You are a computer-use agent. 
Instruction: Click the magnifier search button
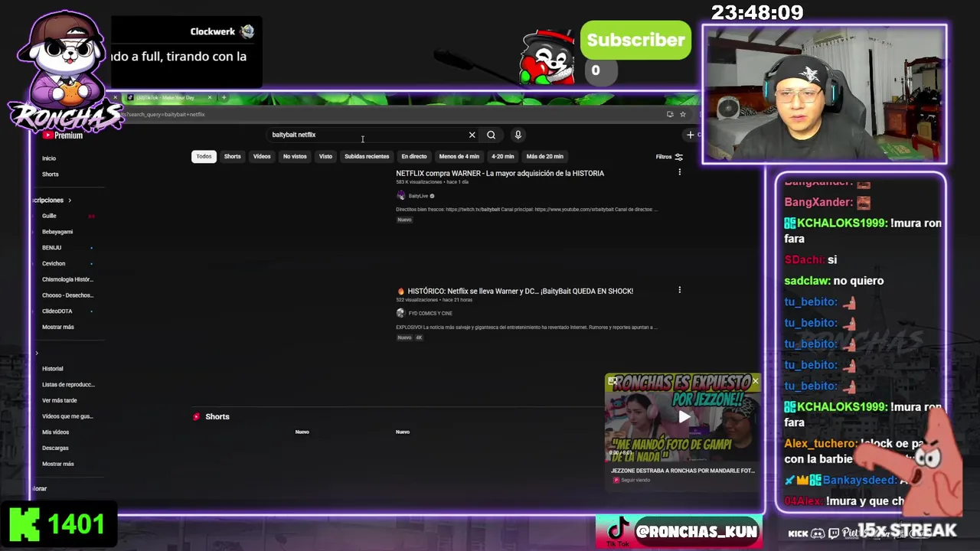click(x=491, y=135)
